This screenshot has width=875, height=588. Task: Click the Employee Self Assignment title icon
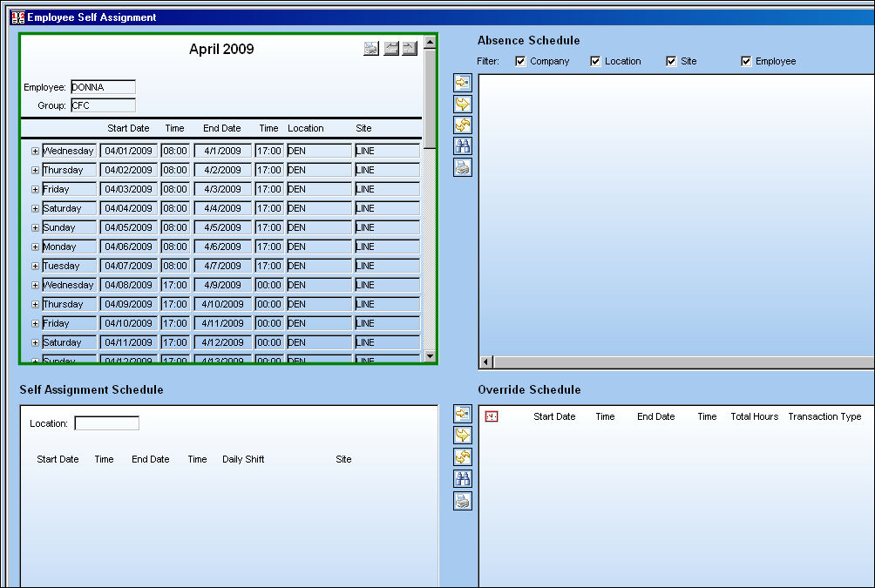click(17, 17)
